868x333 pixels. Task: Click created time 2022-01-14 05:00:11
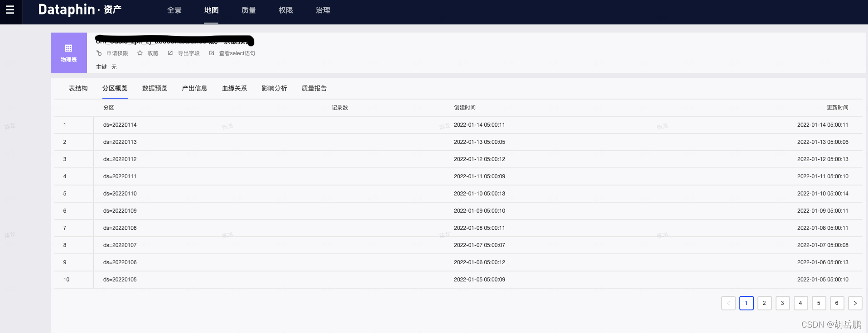[479, 125]
